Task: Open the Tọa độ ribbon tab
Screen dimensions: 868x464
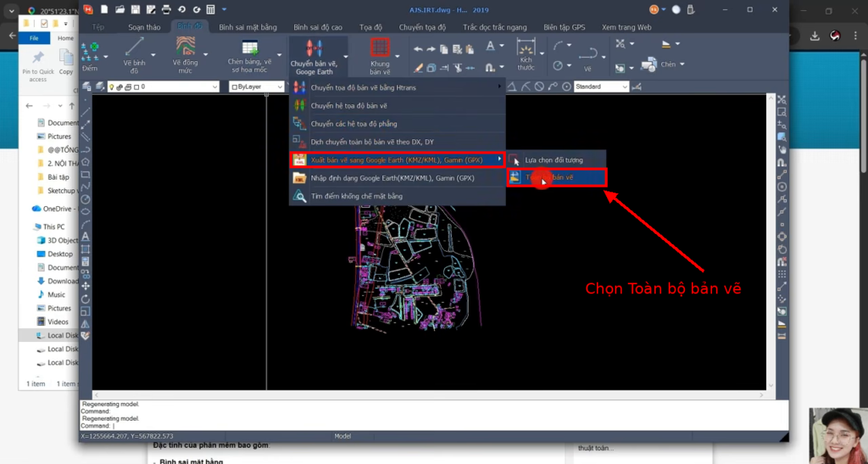Action: pos(371,27)
